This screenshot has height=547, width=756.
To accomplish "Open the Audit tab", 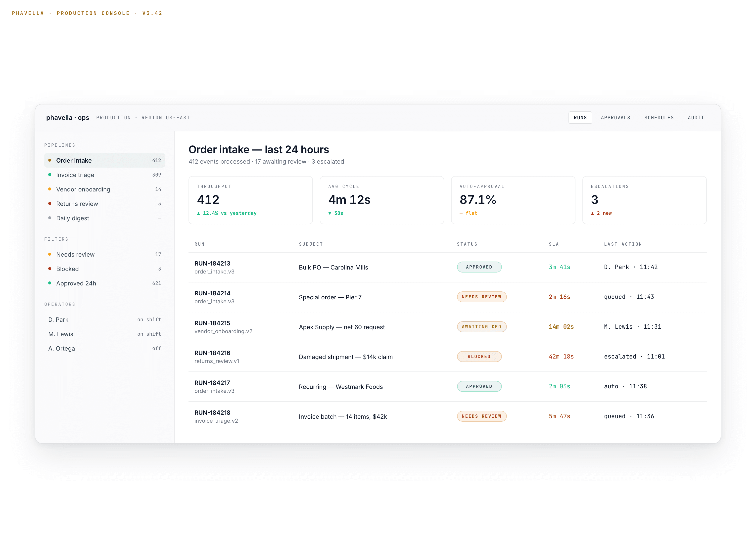I will click(x=696, y=118).
